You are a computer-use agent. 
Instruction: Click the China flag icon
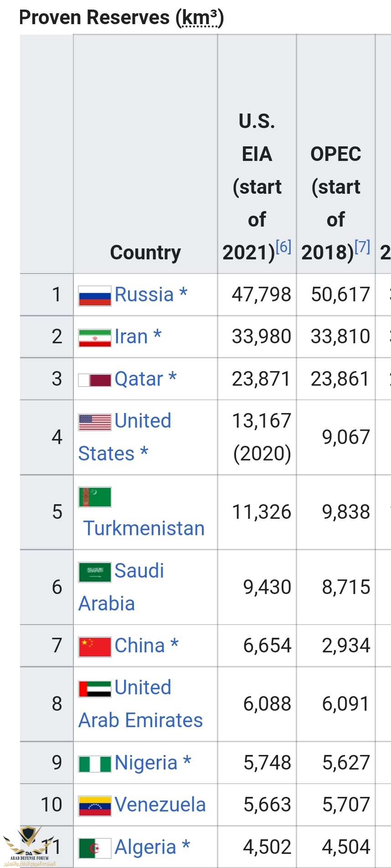point(95,647)
